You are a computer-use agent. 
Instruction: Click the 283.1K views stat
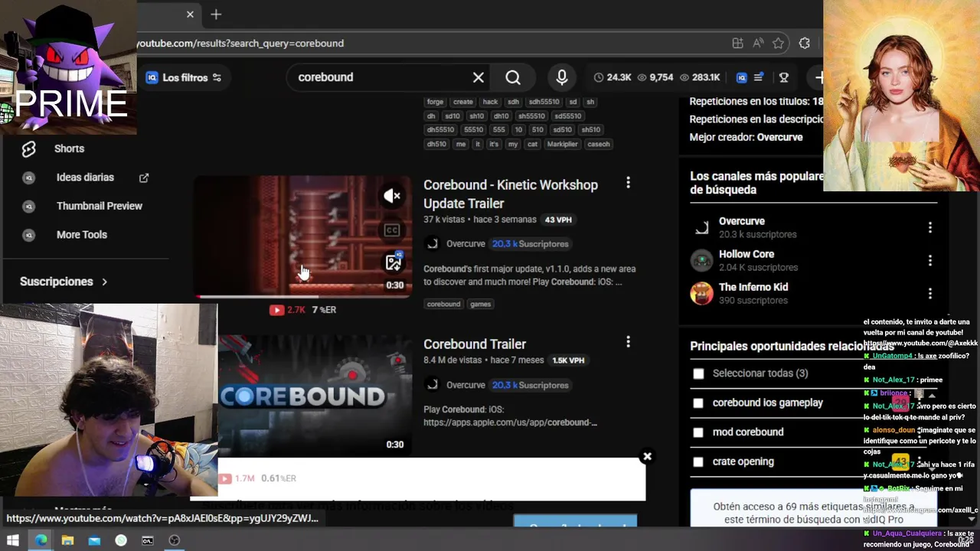(x=699, y=77)
